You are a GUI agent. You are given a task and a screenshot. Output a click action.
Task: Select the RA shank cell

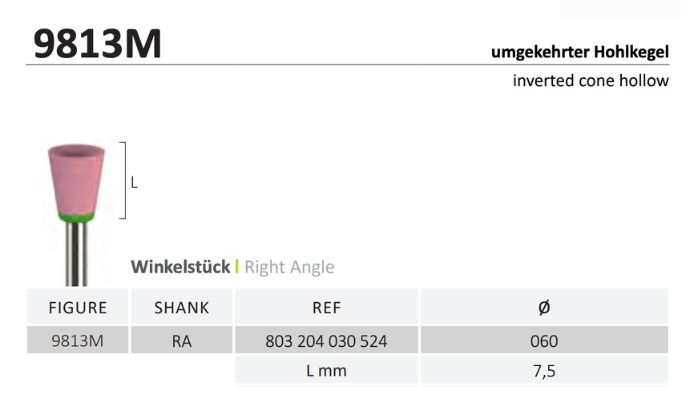coord(181,341)
